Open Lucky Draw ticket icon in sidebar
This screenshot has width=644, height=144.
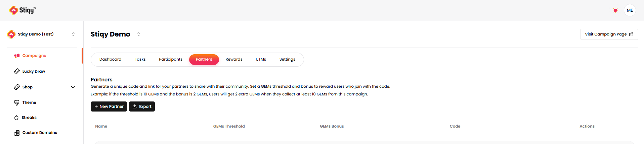point(17,71)
